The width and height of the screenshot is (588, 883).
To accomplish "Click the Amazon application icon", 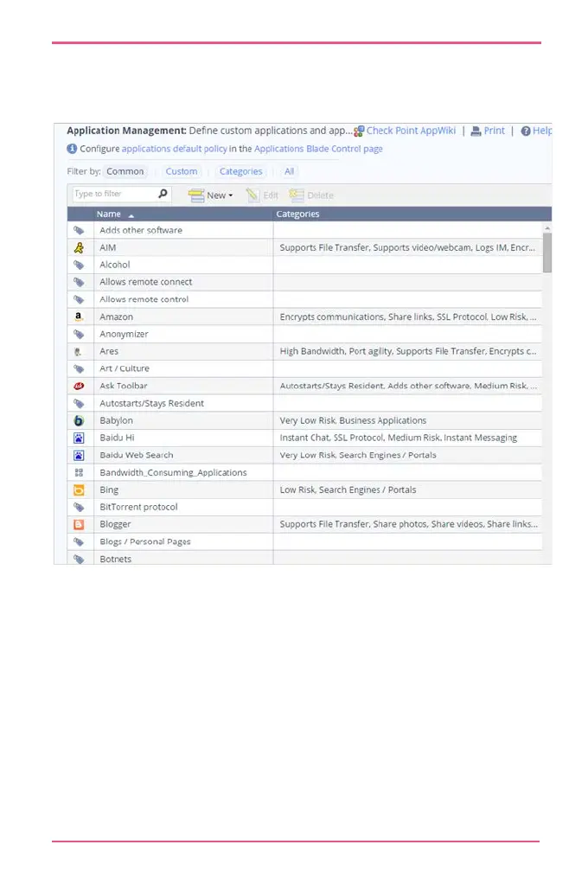I will [x=79, y=317].
